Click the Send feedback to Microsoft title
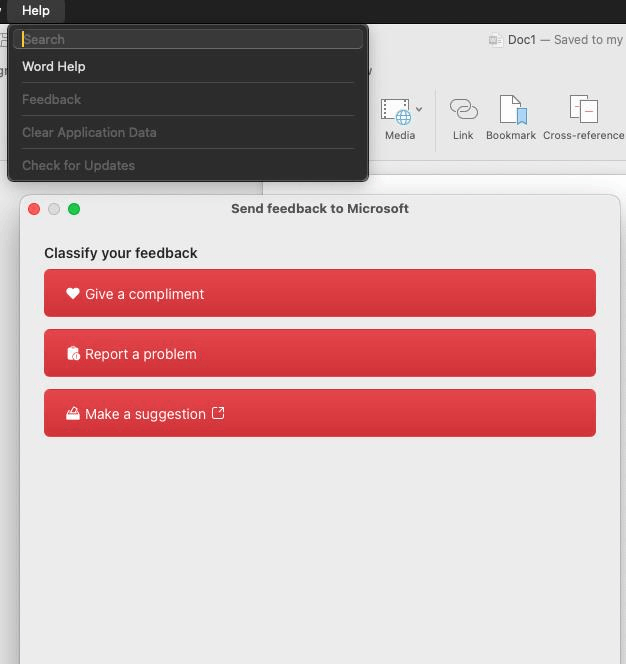 pyautogui.click(x=320, y=209)
